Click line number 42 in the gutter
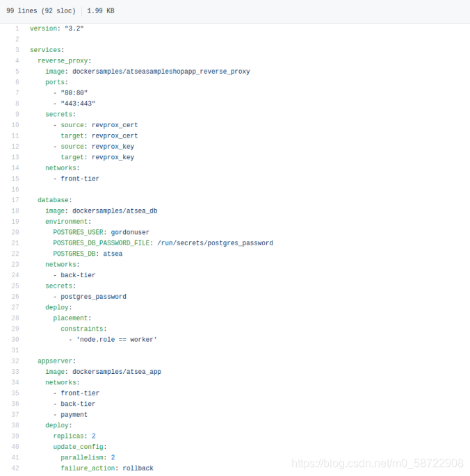Image resolution: width=470 pixels, height=476 pixels. [15, 468]
